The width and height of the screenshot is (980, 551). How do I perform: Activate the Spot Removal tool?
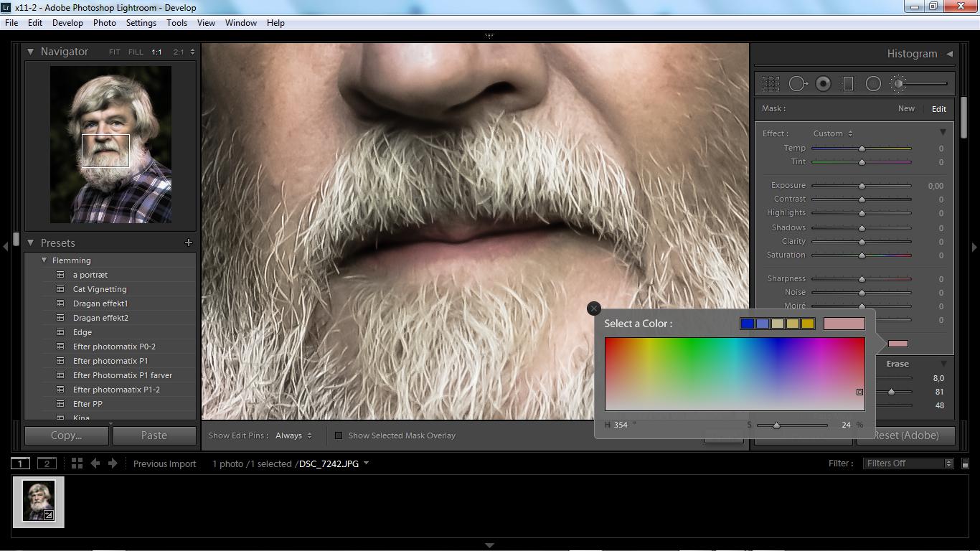[797, 84]
